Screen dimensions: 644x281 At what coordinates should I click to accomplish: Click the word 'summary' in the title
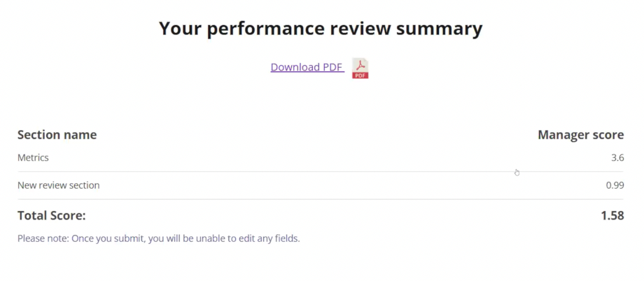pos(442,29)
